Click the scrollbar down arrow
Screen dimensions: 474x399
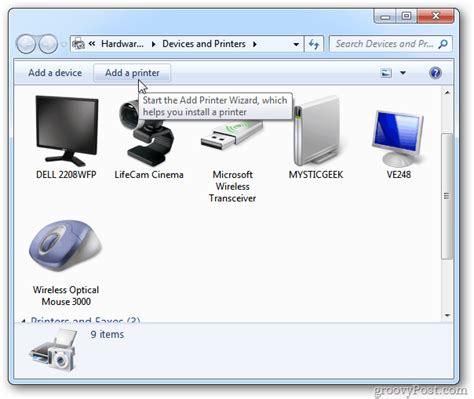447,315
